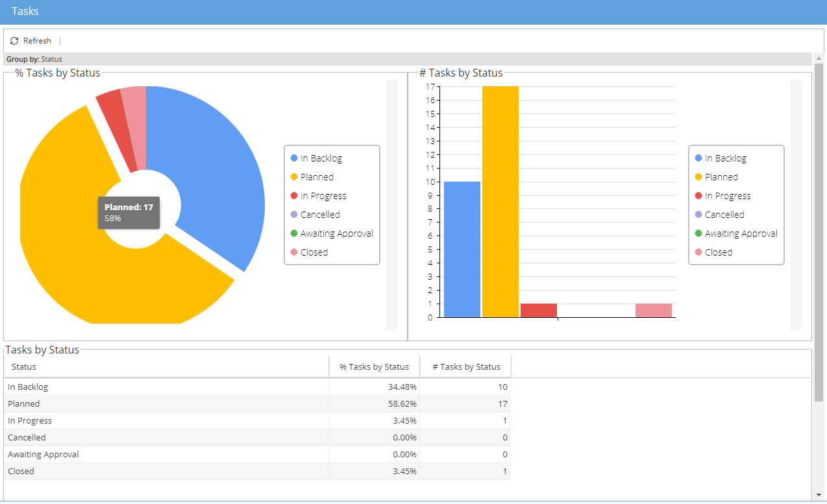Click the yellow Planned bar in bar chart
The image size is (827, 504).
(x=500, y=202)
